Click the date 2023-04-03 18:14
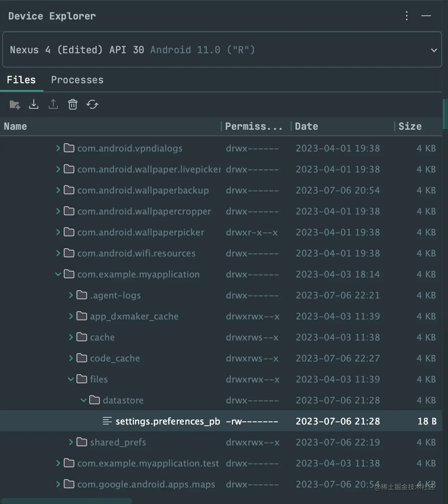The height and width of the screenshot is (504, 448). [338, 274]
